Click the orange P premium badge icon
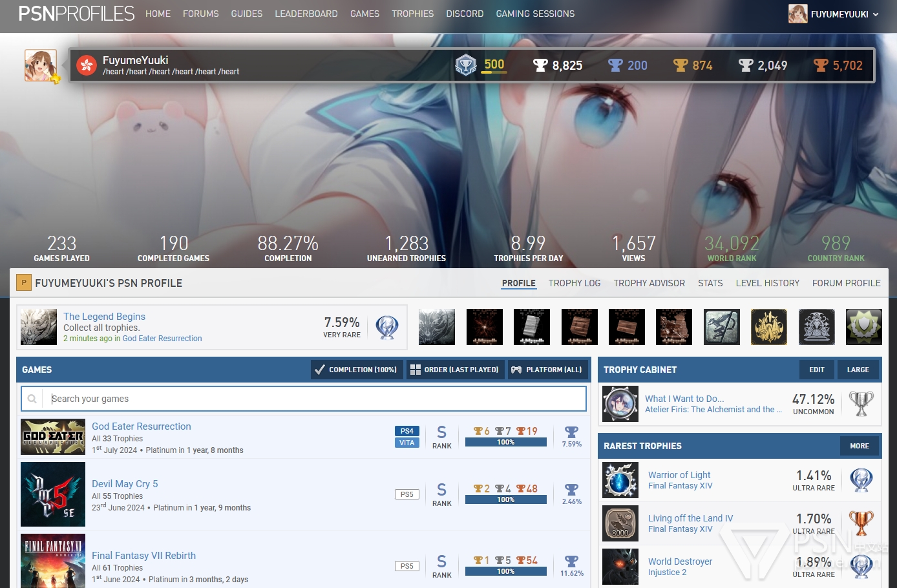897x588 pixels. pyautogui.click(x=24, y=283)
